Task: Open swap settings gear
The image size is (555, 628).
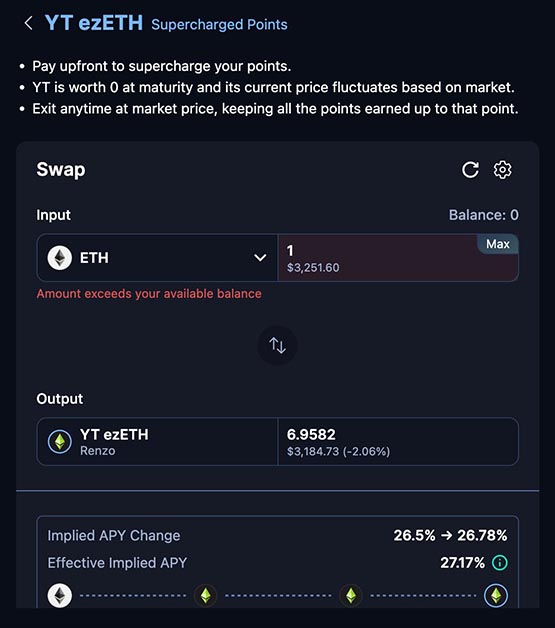Action: tap(502, 170)
